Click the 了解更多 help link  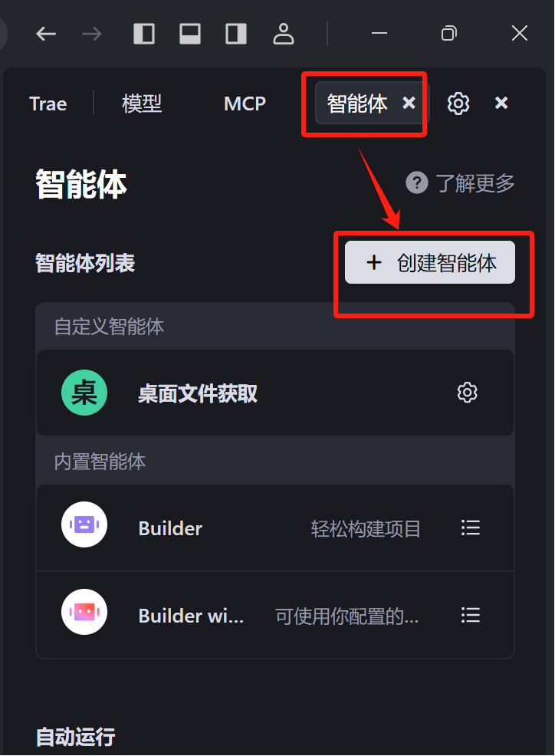pos(461,183)
